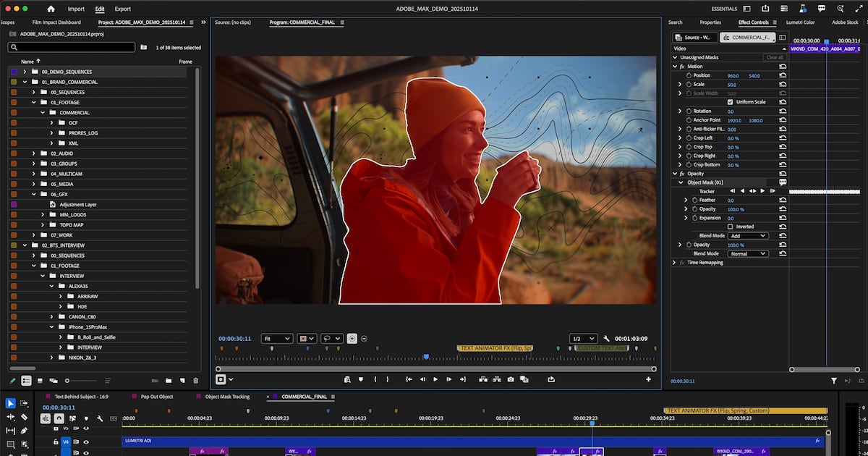Screen dimensions: 868x456
Task: Reset the Position parameter in Effect Controls
Action: click(783, 75)
